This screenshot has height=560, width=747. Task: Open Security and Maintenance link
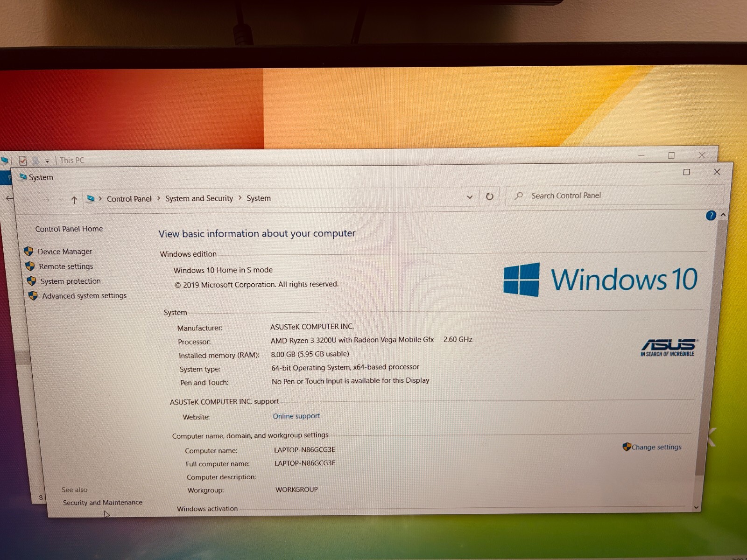(x=103, y=503)
